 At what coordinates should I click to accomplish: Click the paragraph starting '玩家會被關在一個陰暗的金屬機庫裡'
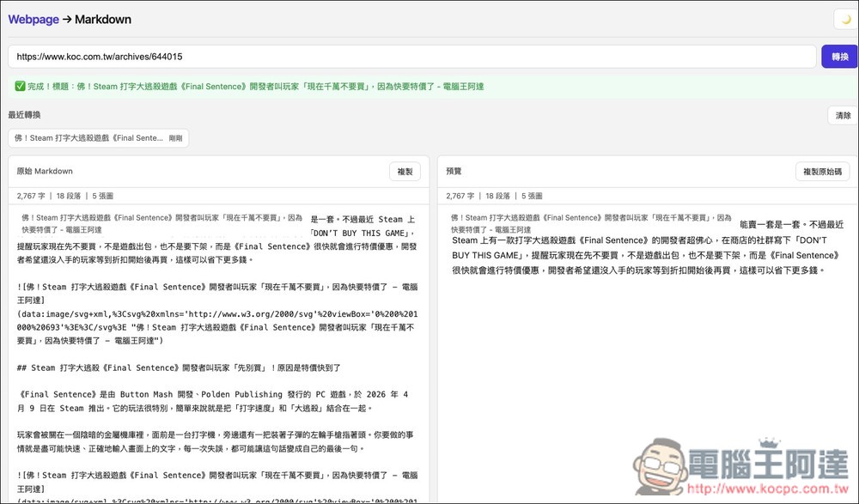coord(216,441)
